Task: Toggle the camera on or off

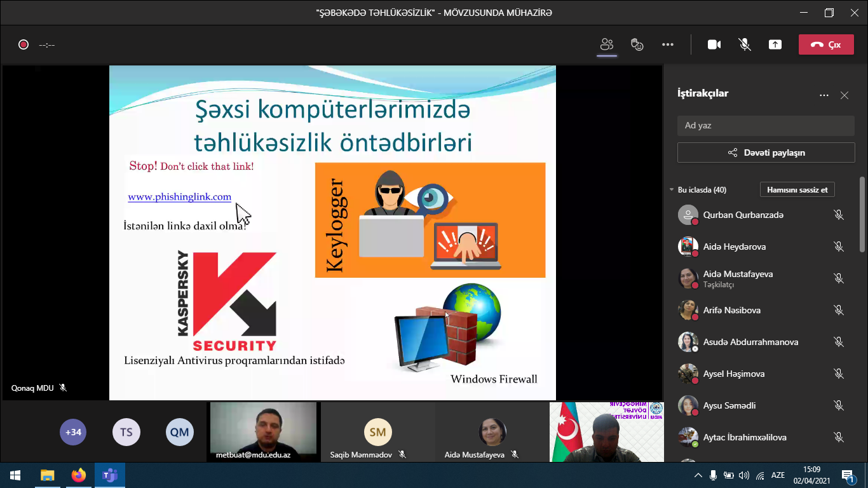Action: [x=714, y=44]
